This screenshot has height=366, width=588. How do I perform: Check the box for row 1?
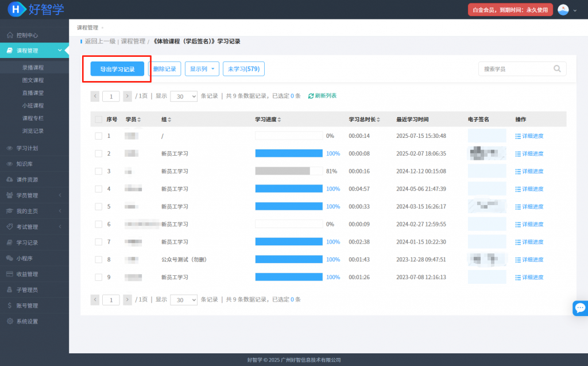click(x=99, y=136)
